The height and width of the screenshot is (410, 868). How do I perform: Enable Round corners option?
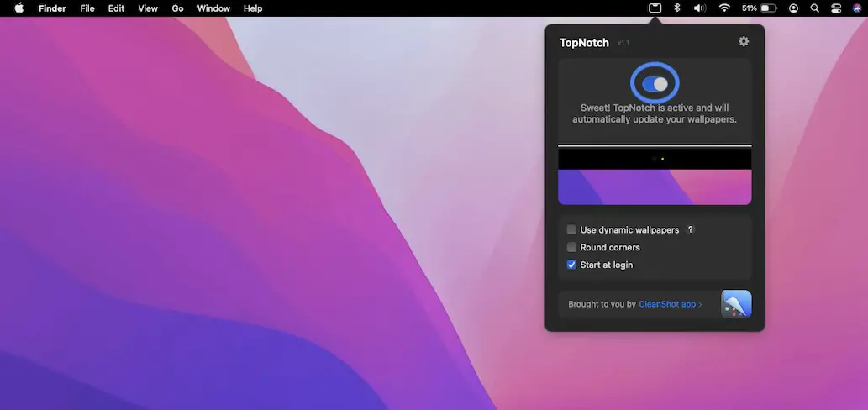571,247
